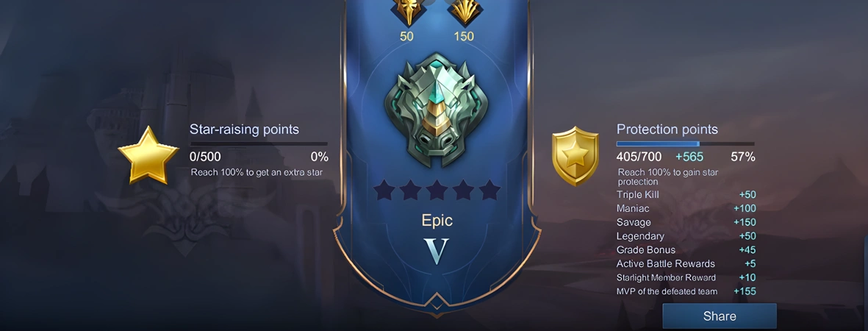
Task: Select the Triple Kill bonus row
Action: pos(686,195)
